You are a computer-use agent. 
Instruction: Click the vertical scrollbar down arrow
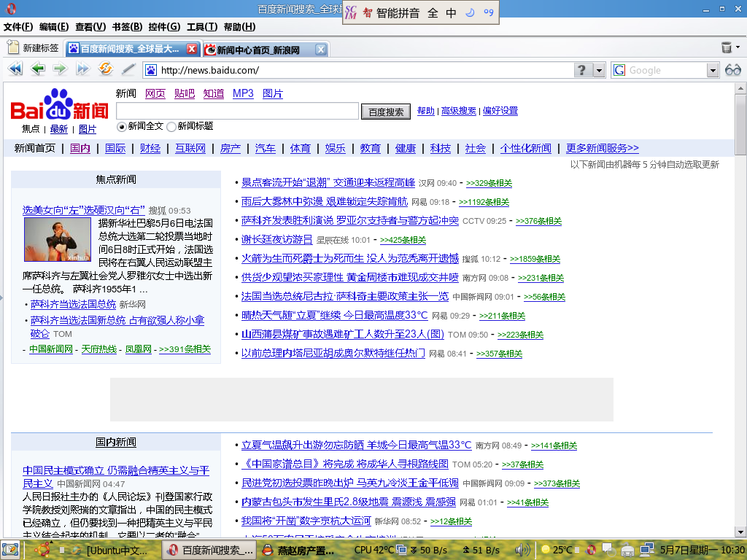tap(740, 532)
